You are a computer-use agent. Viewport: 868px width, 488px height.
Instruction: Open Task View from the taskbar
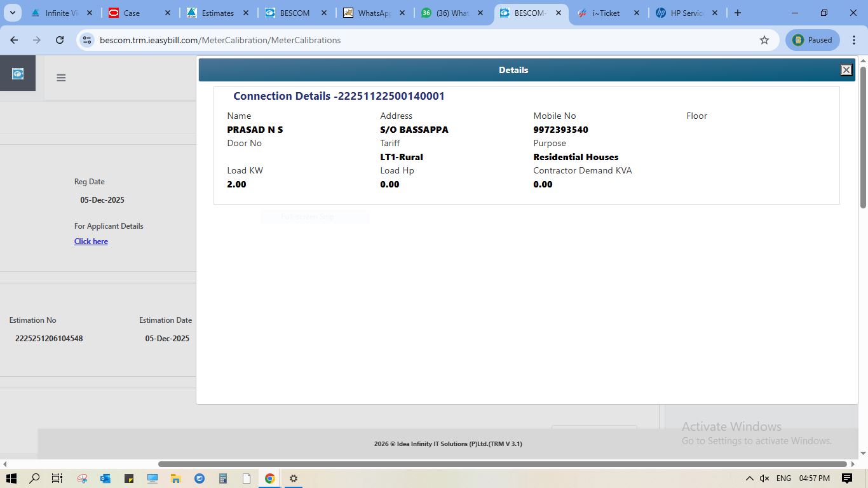pyautogui.click(x=57, y=478)
